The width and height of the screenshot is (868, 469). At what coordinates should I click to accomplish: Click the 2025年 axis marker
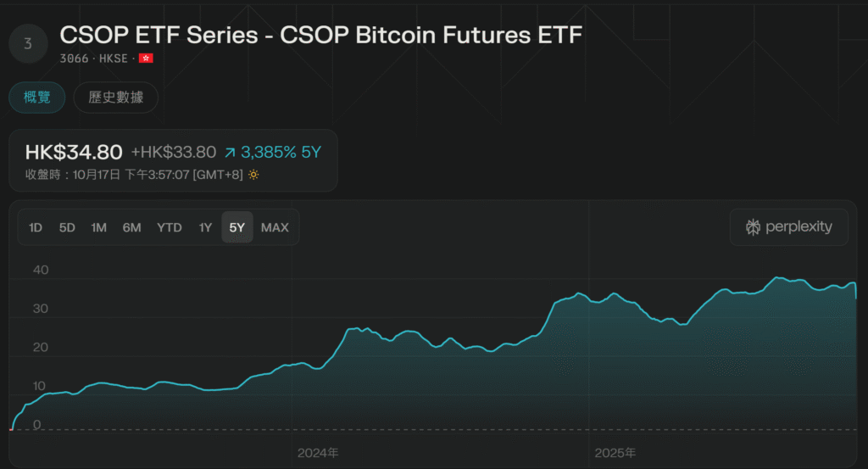(x=615, y=453)
